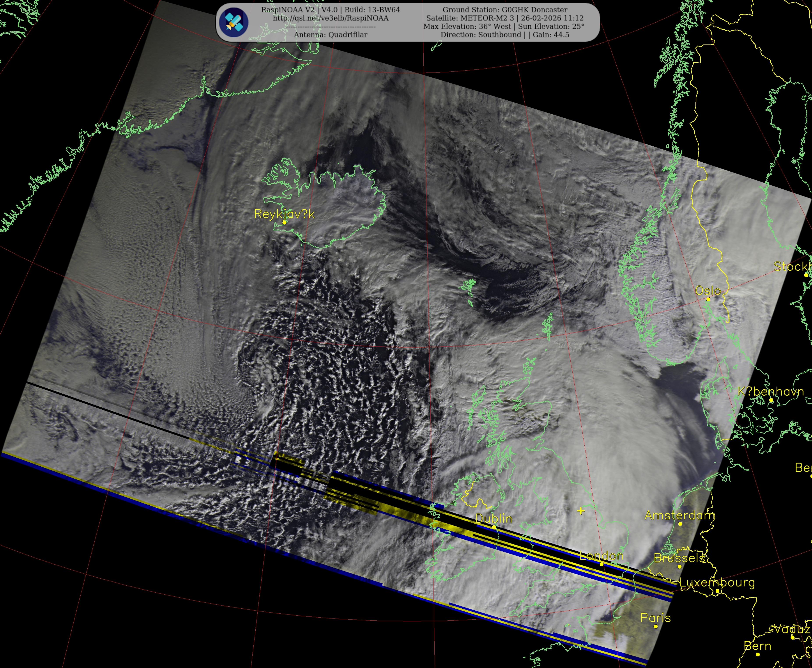Click the København city marker dot
Image resolution: width=812 pixels, height=668 pixels.
771,400
